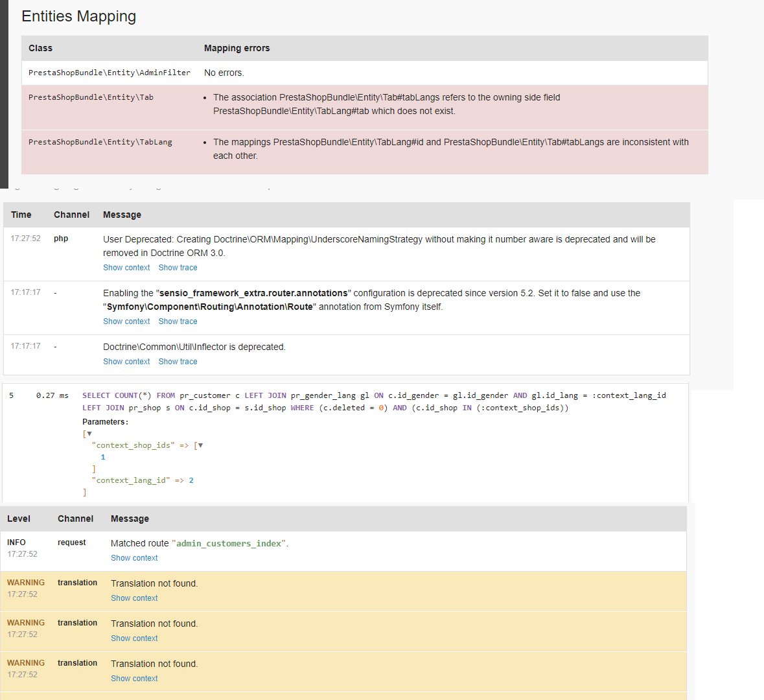Viewport: 764px width, 700px height.
Task: Show context for Doctrine Inflector deprecated message
Action: (x=126, y=361)
